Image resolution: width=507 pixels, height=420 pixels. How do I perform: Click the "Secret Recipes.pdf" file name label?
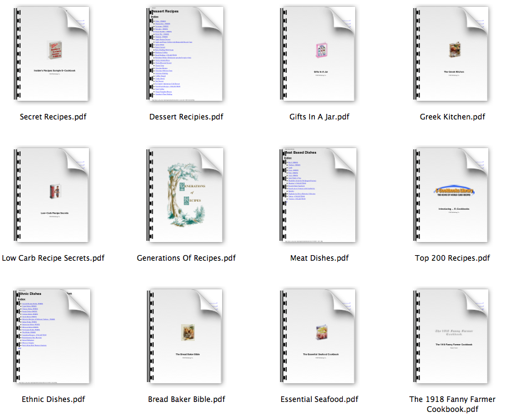[x=53, y=117]
